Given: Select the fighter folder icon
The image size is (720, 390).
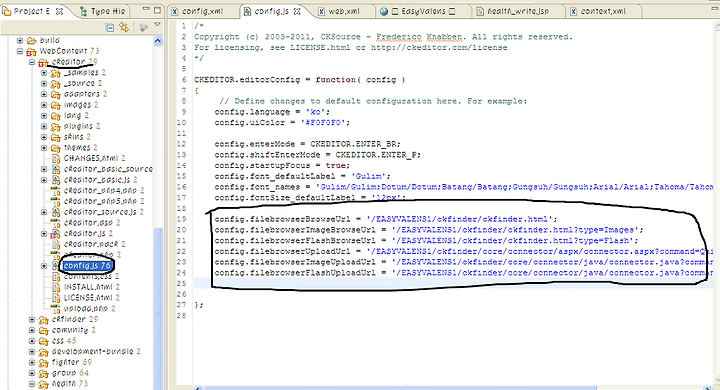Looking at the screenshot, I should click(x=44, y=362).
